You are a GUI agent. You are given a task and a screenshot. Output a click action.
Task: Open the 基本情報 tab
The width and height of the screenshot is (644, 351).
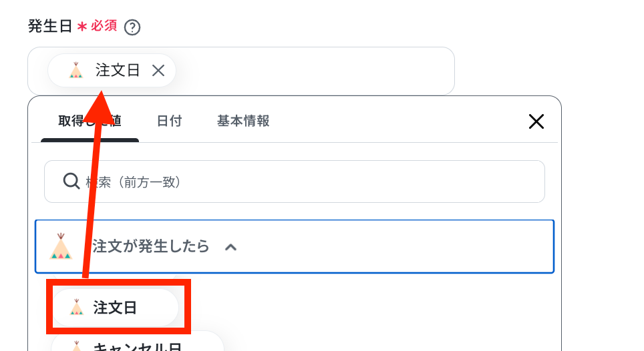pos(243,121)
